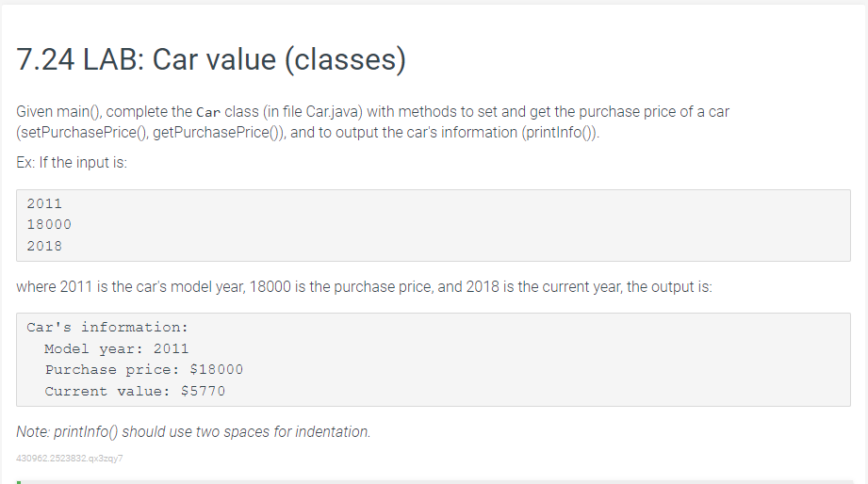Viewport: 868px width, 484px height.
Task: Click the 'Model year: 2011' output line
Action: [x=116, y=349]
